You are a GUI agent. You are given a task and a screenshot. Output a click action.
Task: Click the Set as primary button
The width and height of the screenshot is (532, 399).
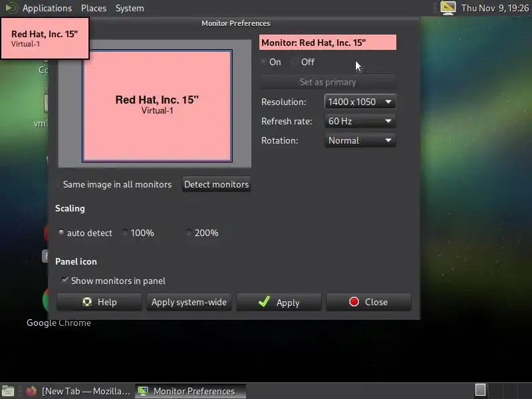pos(328,82)
